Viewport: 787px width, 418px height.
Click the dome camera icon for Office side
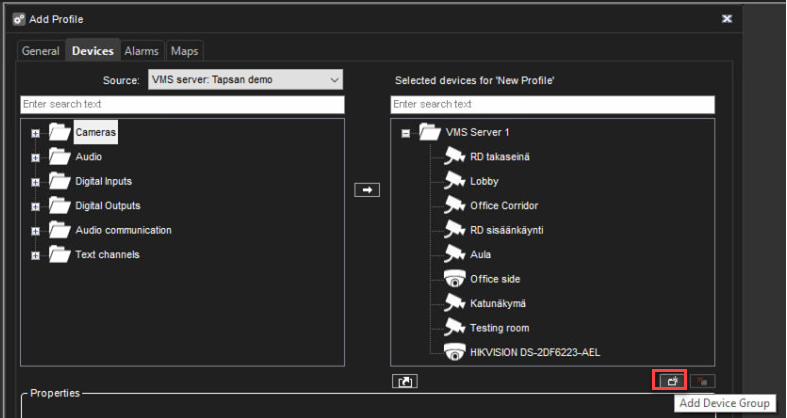pyautogui.click(x=455, y=279)
